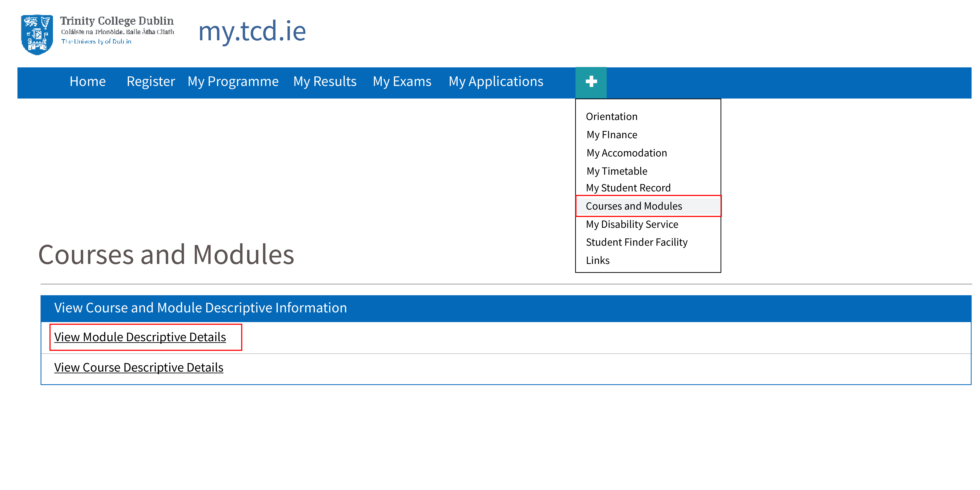Select My FInance in dropdown list

(x=612, y=135)
